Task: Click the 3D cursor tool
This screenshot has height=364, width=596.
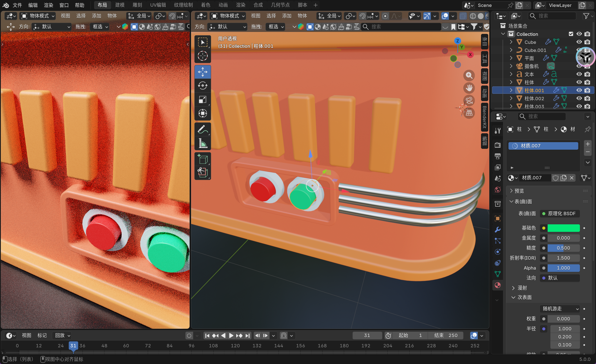Action: pyautogui.click(x=202, y=56)
